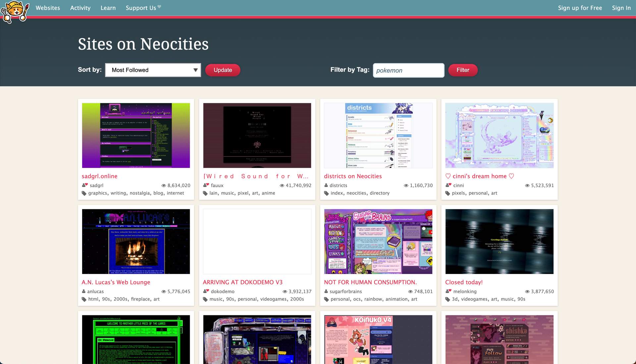Viewport: 636px width, 364px height.
Task: Click the Update button
Action: tap(223, 70)
